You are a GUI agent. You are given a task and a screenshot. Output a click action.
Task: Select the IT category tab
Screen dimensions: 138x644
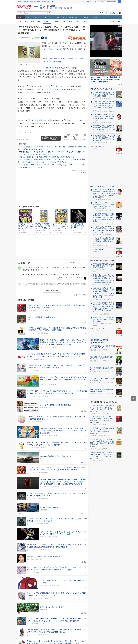[64, 21]
